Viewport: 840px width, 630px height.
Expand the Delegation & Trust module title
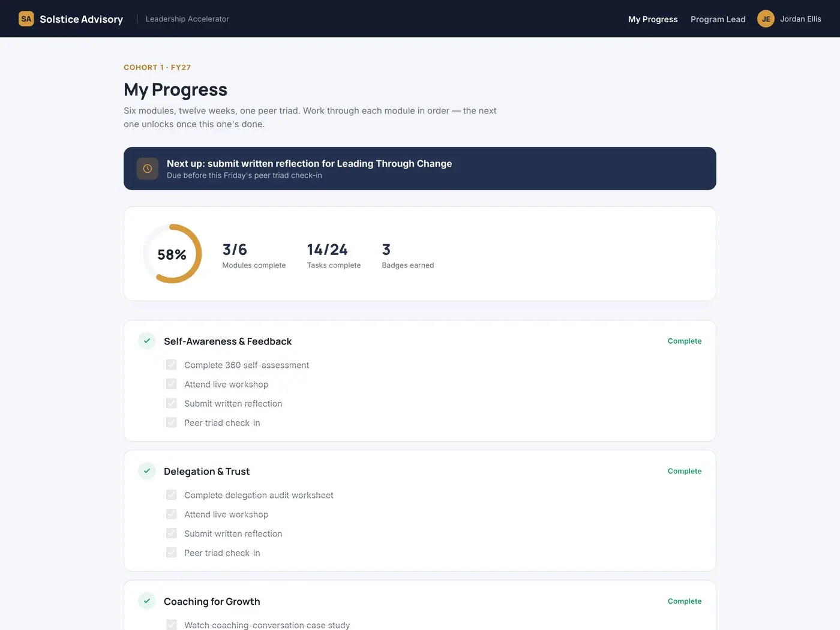[x=207, y=472]
